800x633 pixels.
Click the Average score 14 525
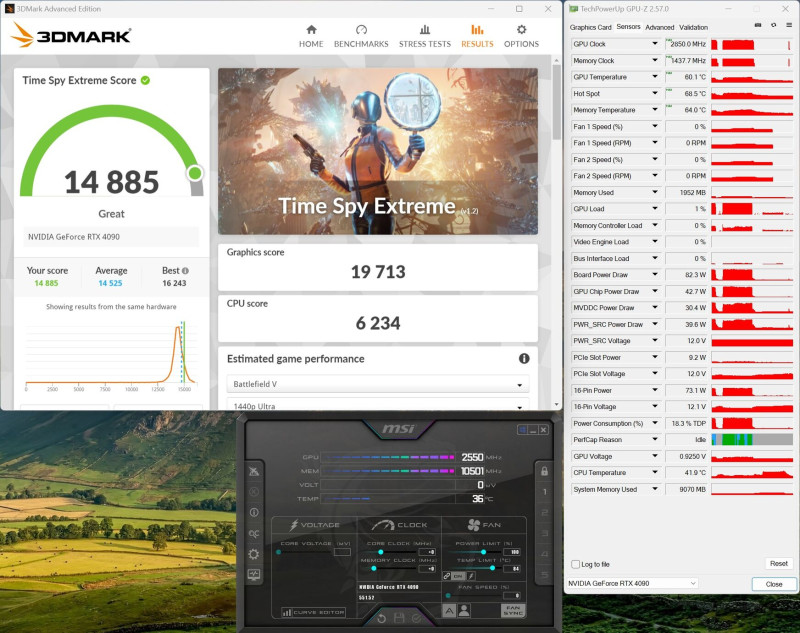click(110, 283)
